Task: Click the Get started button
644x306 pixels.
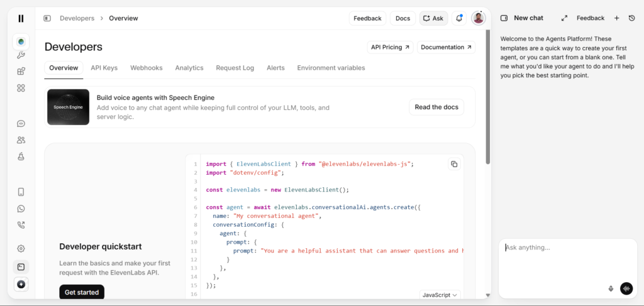Action: click(82, 292)
